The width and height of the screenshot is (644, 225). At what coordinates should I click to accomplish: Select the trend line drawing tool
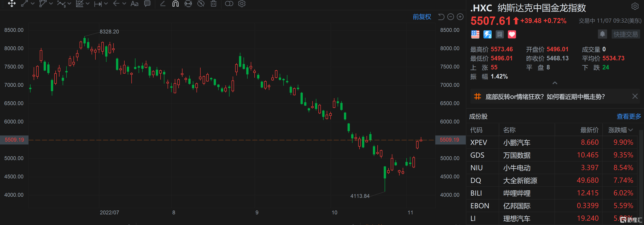(24, 3)
